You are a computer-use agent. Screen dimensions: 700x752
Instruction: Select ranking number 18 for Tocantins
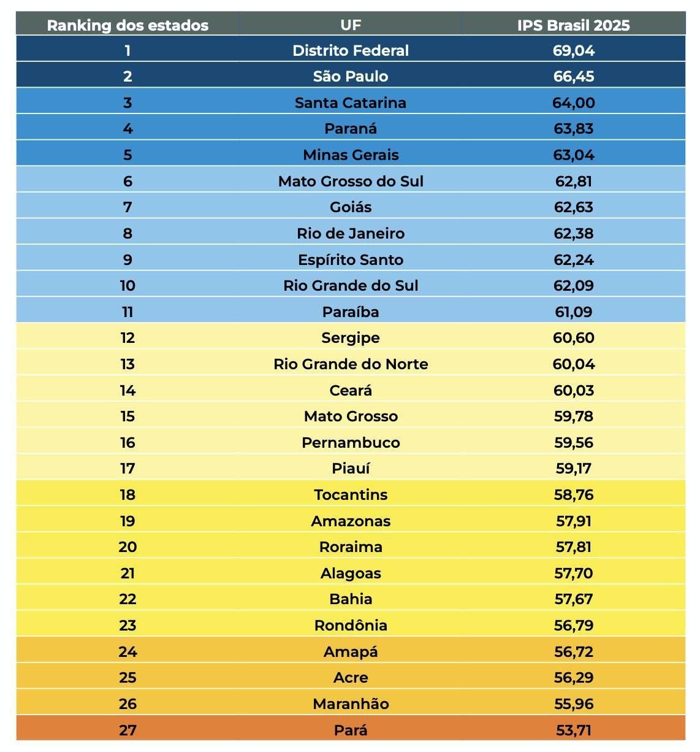point(127,494)
